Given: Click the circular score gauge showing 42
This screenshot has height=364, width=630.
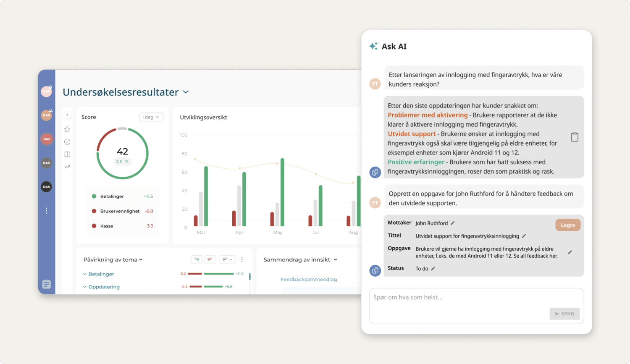Looking at the screenshot, I should pyautogui.click(x=122, y=152).
